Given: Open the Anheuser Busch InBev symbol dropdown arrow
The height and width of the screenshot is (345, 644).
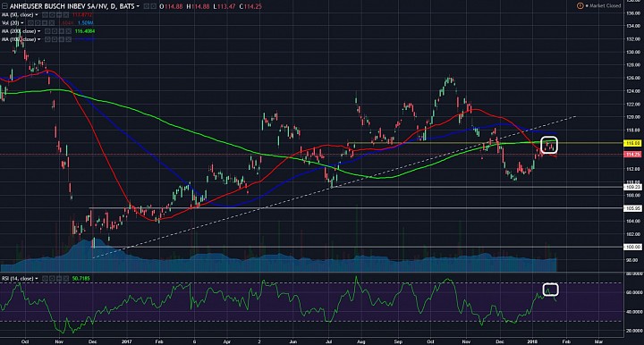Looking at the screenshot, I should pyautogui.click(x=138, y=6).
